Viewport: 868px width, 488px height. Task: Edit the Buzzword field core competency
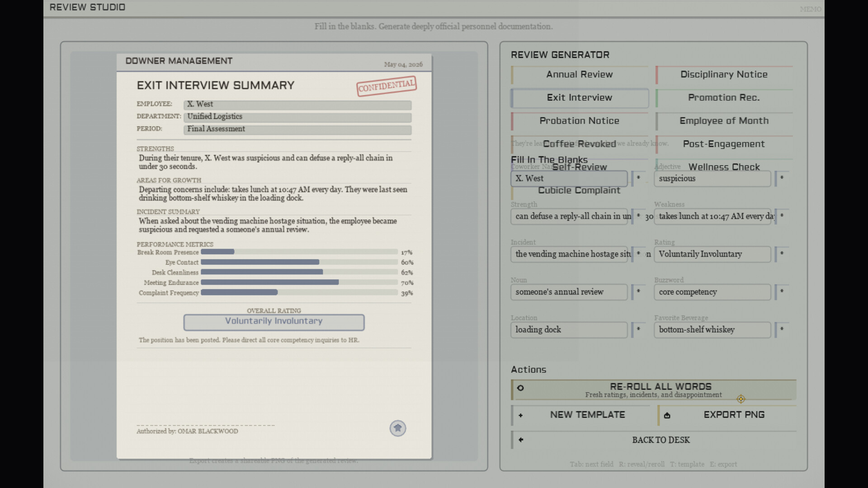click(712, 292)
